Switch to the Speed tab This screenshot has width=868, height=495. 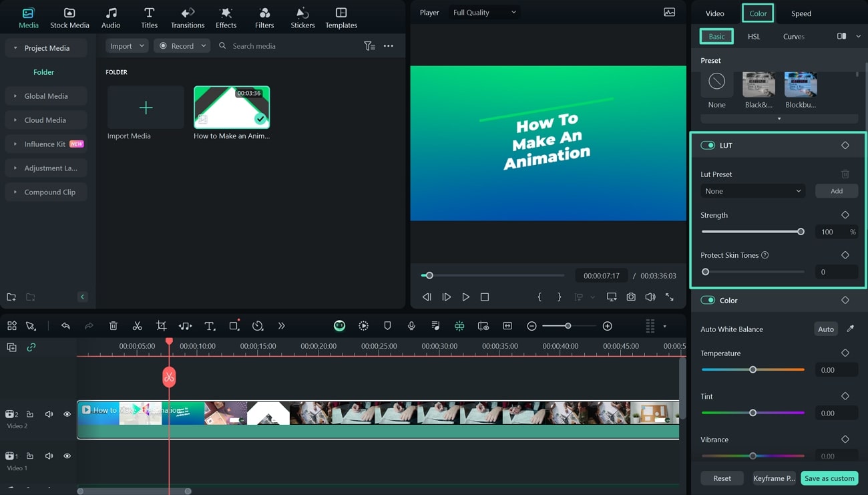(x=801, y=13)
